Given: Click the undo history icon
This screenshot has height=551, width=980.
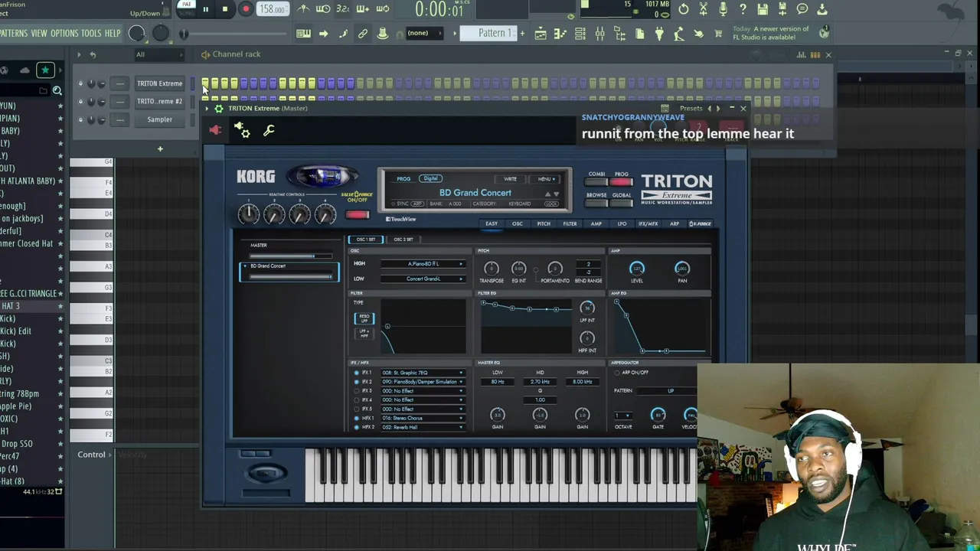Looking at the screenshot, I should pos(683,9).
